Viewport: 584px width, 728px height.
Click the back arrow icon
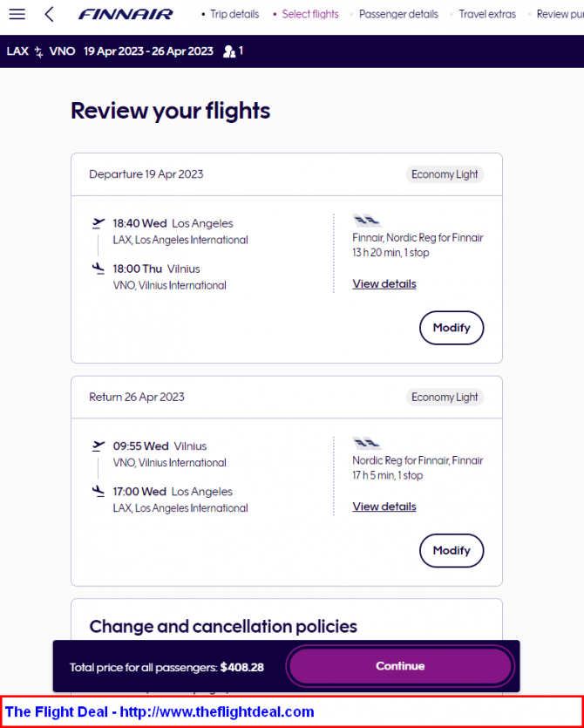click(x=49, y=14)
